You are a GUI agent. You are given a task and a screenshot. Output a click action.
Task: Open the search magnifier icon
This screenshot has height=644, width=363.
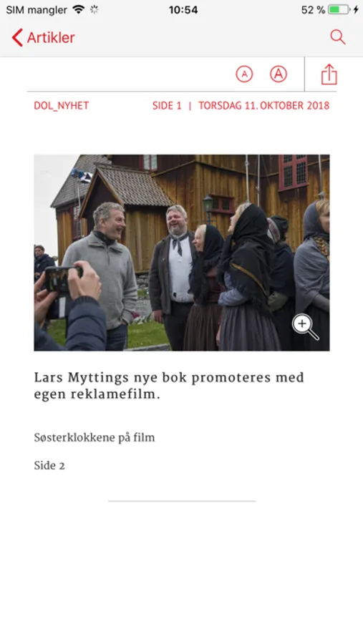click(337, 37)
